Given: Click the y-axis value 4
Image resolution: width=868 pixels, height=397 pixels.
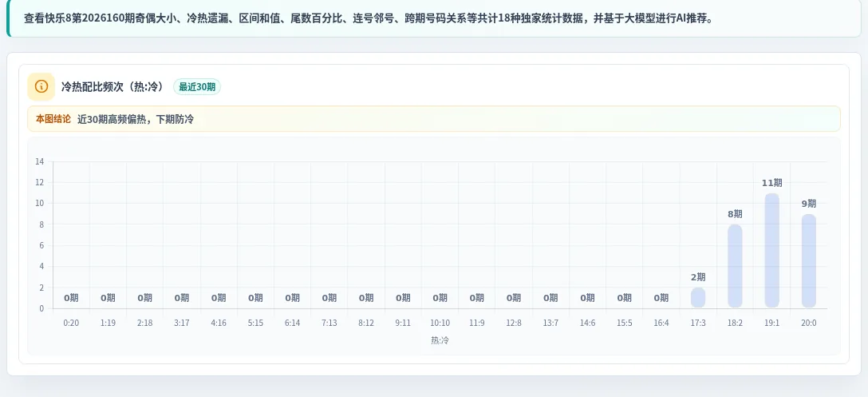Looking at the screenshot, I should click(41, 267).
